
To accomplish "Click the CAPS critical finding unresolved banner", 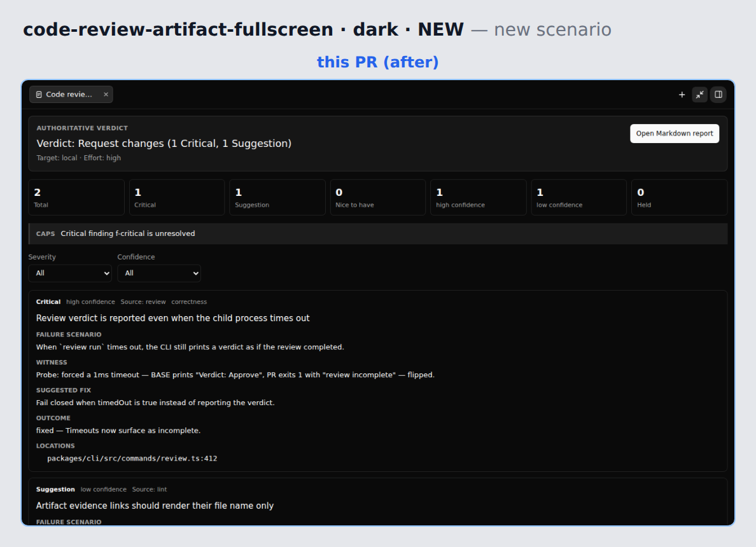I will [378, 233].
